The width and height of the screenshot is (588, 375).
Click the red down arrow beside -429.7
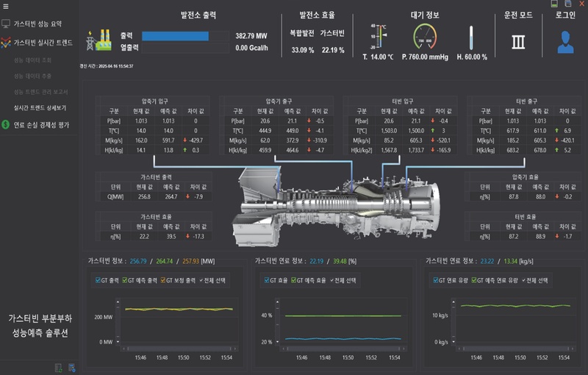coord(185,140)
